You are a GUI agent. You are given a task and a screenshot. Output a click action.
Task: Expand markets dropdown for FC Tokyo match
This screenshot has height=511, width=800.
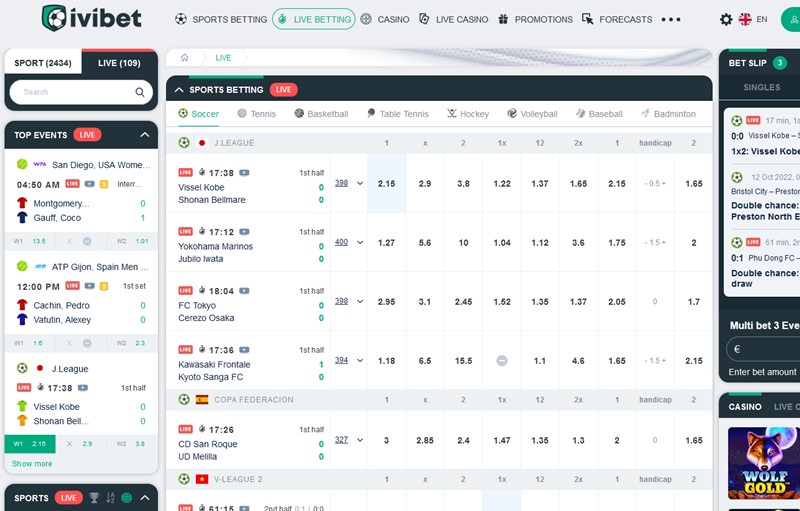[360, 302]
